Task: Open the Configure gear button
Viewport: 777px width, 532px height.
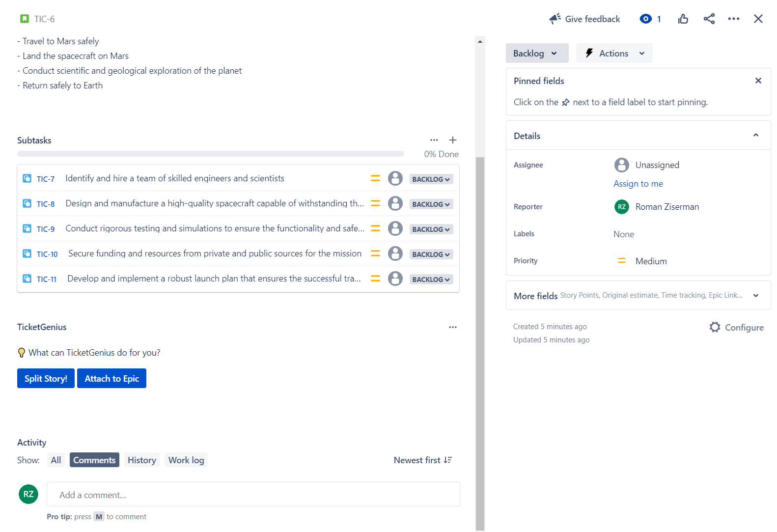Action: tap(736, 327)
